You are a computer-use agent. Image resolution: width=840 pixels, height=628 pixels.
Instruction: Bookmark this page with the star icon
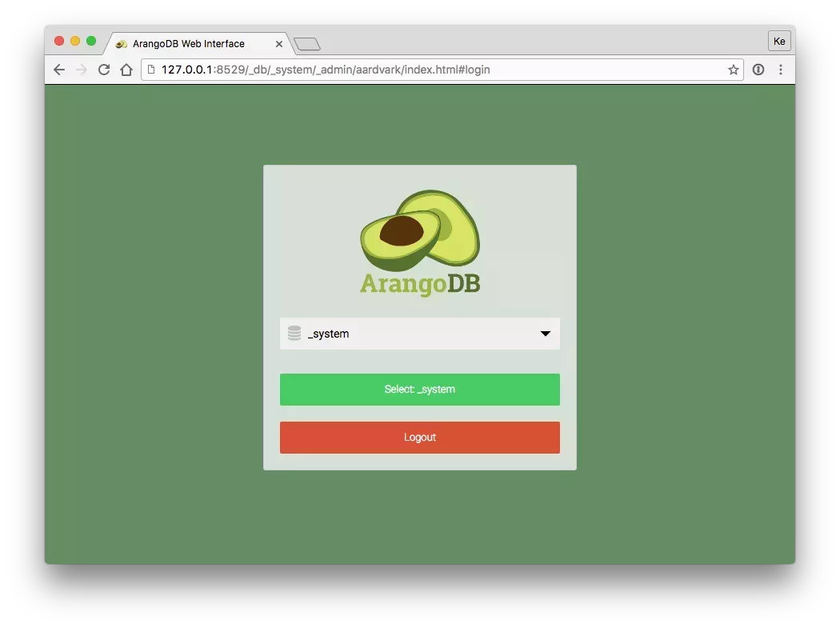click(x=733, y=70)
